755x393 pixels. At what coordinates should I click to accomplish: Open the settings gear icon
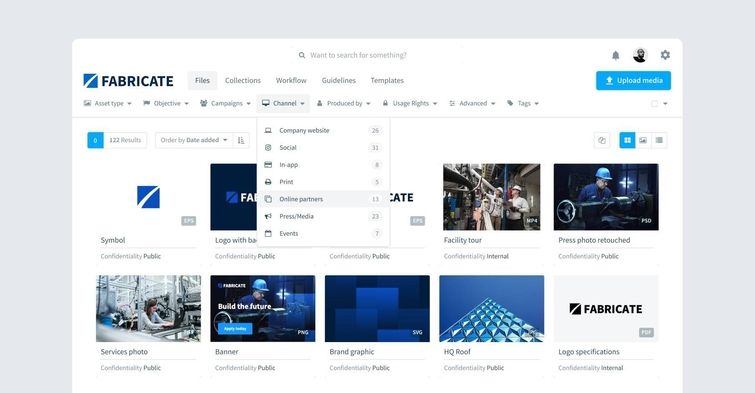pyautogui.click(x=665, y=55)
